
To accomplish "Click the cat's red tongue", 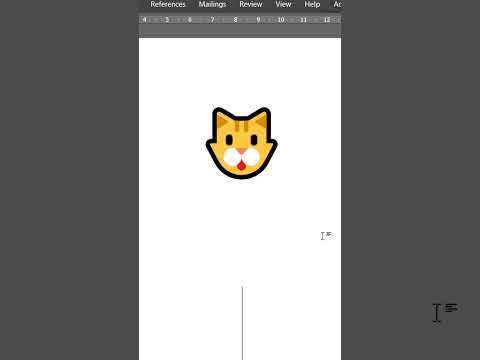I will pyautogui.click(x=241, y=165).
